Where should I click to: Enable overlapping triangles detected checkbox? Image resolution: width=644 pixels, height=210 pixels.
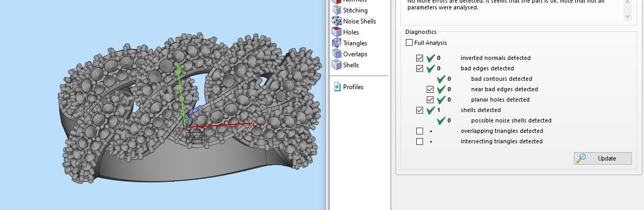pos(419,131)
